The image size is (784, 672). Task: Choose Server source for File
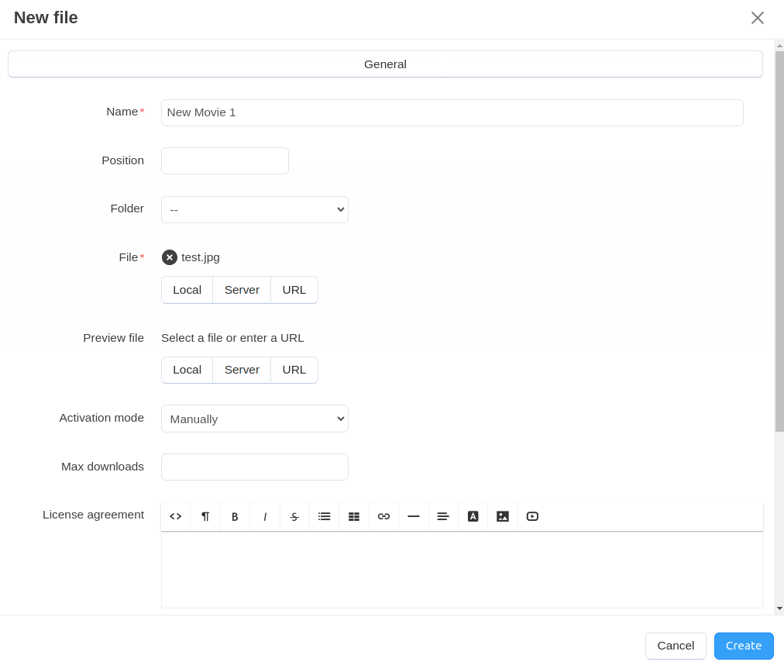coord(242,290)
